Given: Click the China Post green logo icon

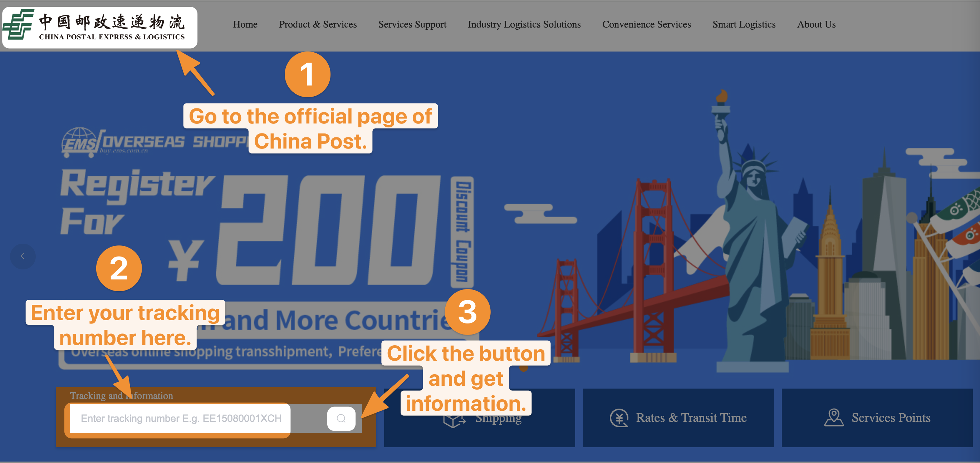Looking at the screenshot, I should click(x=18, y=25).
